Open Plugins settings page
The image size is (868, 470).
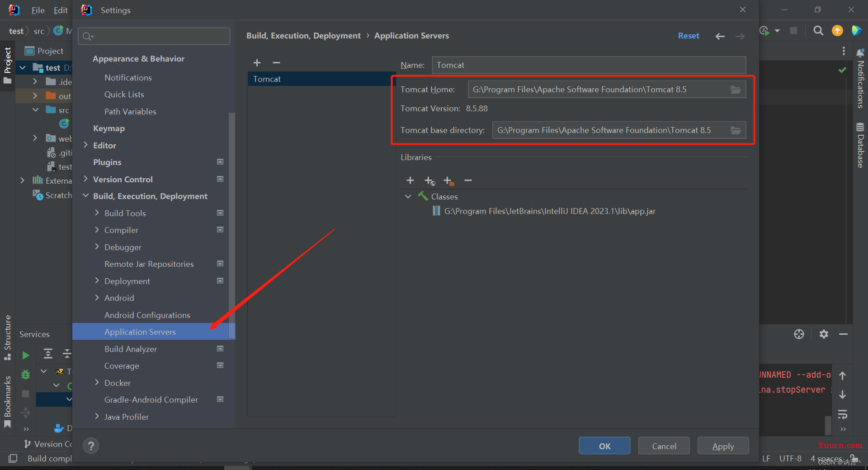click(107, 162)
